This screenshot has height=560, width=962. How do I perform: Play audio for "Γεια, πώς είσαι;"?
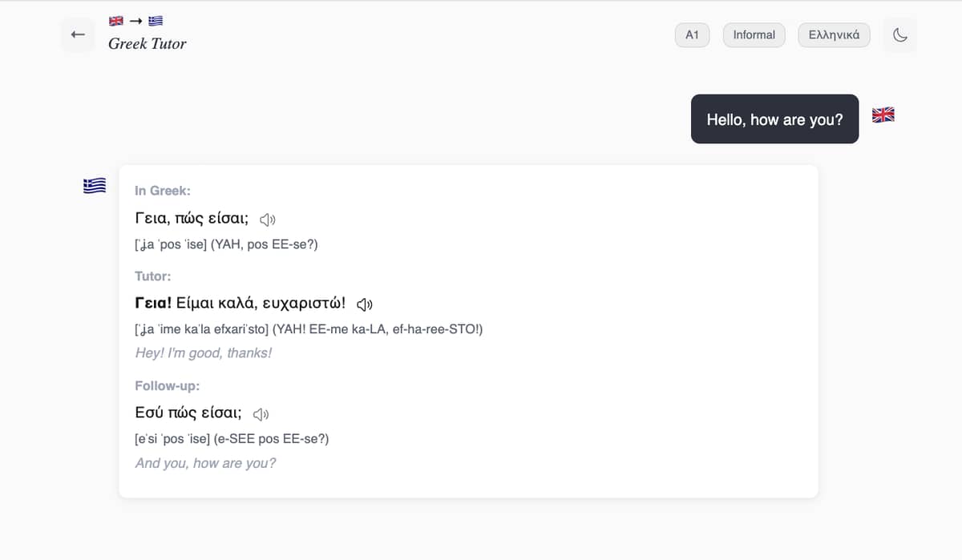(x=268, y=220)
